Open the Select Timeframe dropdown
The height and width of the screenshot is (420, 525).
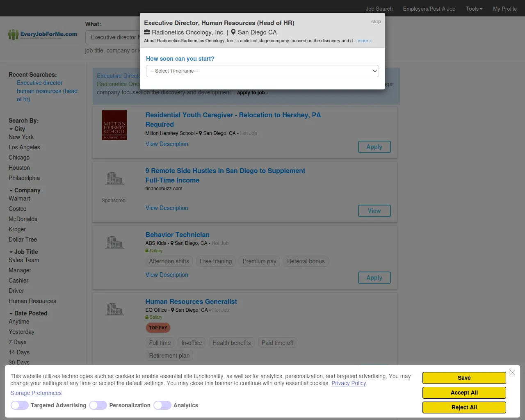262,71
